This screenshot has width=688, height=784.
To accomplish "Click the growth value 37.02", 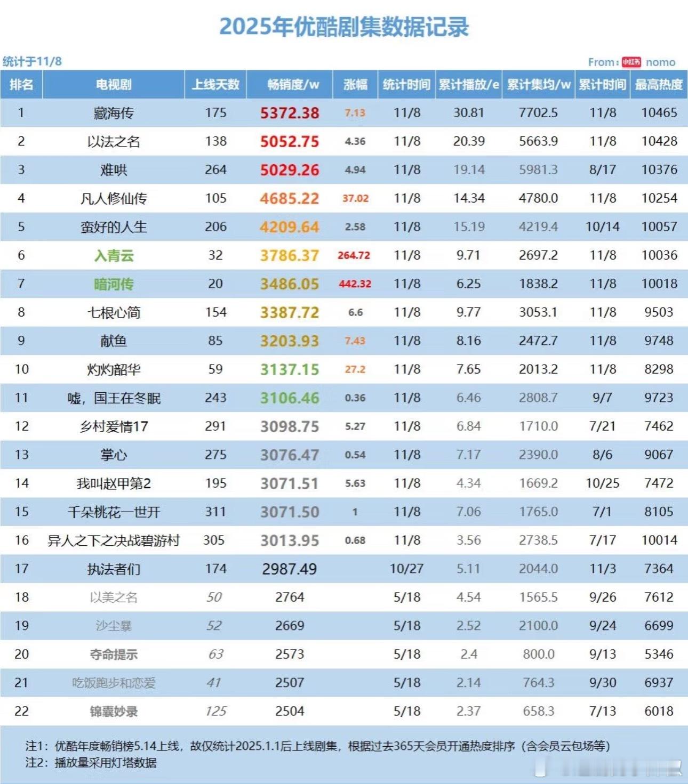I will [x=355, y=199].
